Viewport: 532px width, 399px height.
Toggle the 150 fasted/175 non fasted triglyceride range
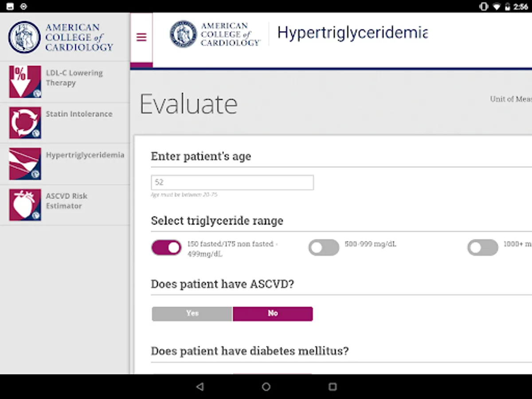coord(166,248)
